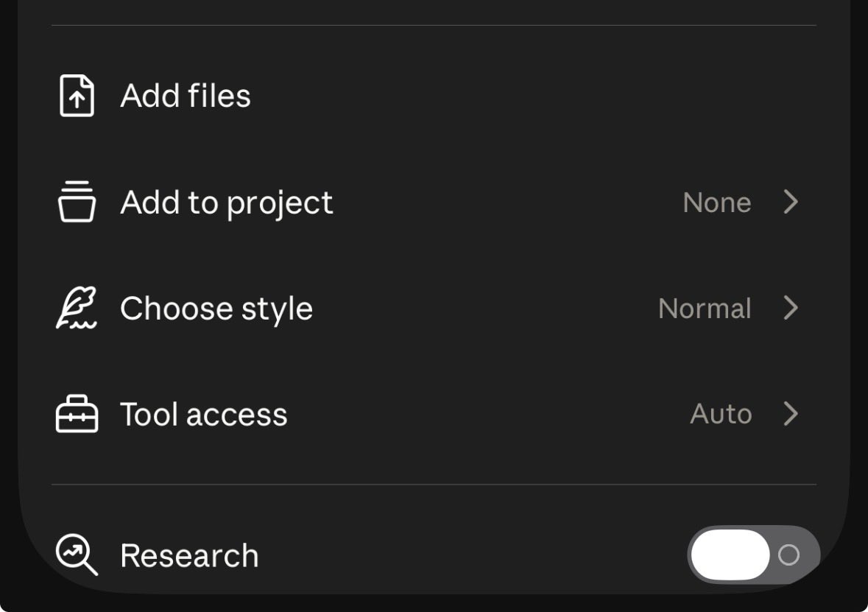The height and width of the screenshot is (612, 868).
Task: Toggle the Research switch
Action: tap(753, 555)
